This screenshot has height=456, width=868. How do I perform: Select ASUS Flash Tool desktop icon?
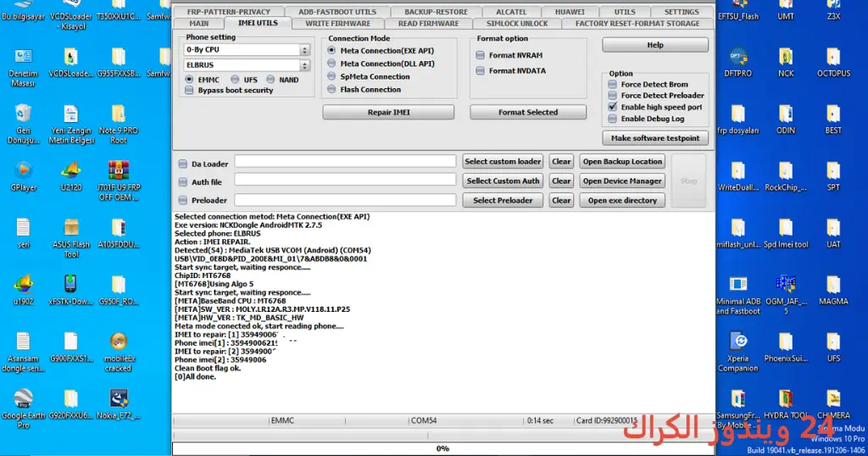(71, 238)
